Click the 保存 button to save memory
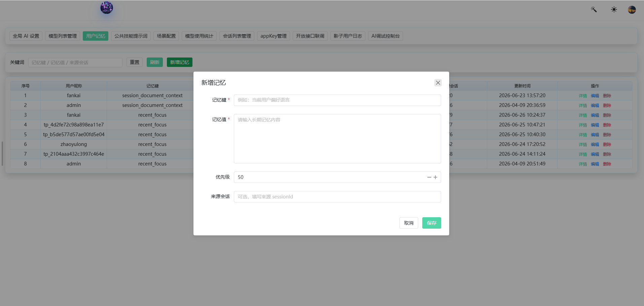This screenshot has height=306, width=644. 431,223
